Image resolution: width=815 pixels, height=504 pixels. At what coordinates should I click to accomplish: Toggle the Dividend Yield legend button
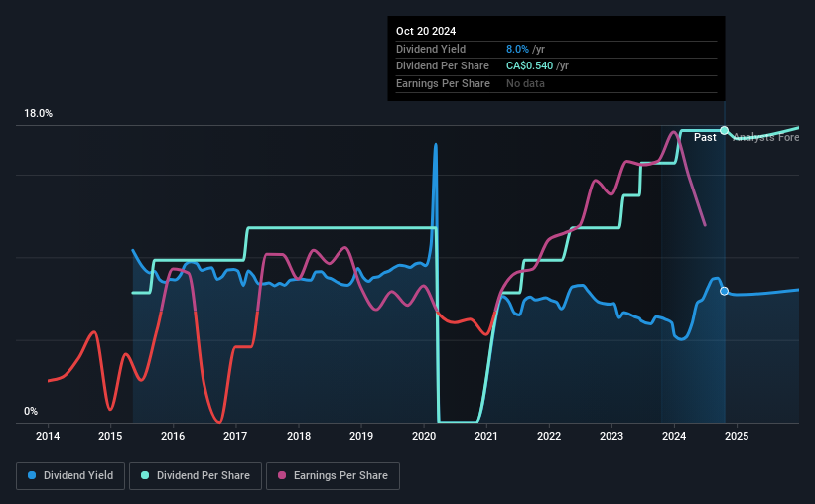tap(70, 476)
